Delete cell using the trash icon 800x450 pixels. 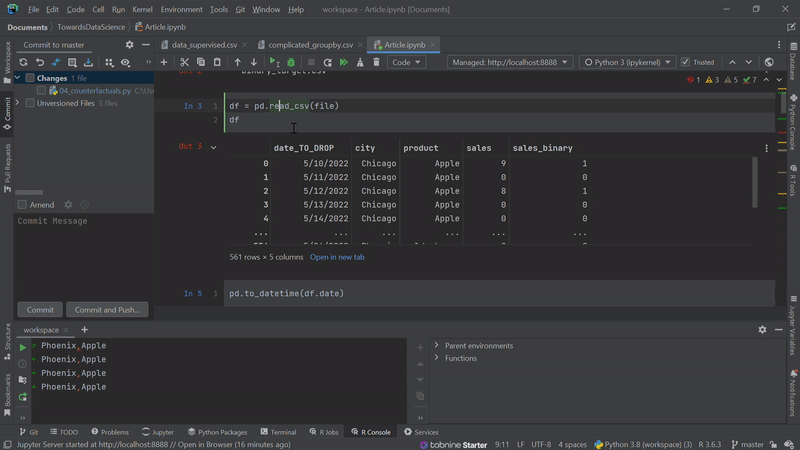click(x=376, y=62)
